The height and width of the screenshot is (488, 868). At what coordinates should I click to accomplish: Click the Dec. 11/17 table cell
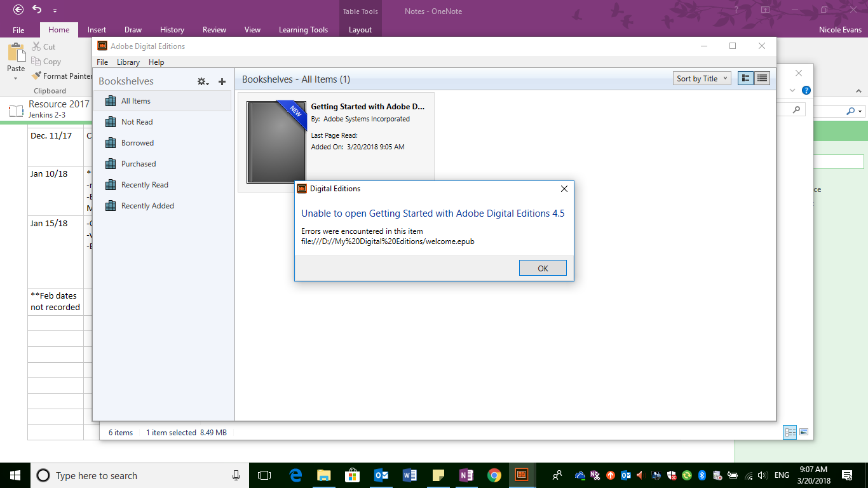[x=55, y=146]
